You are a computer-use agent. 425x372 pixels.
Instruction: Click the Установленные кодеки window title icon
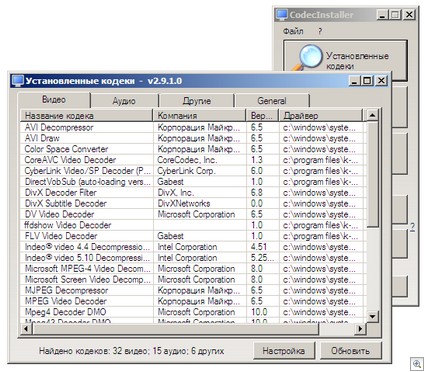18,81
